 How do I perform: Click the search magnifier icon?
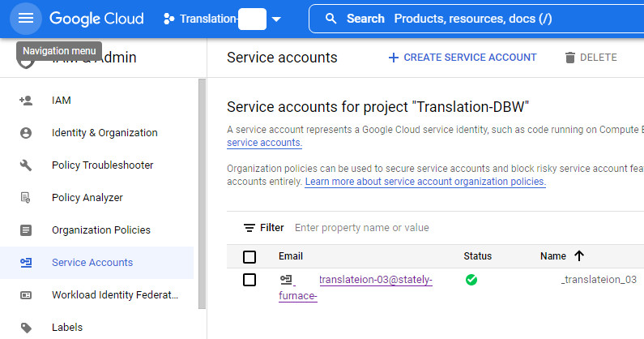(x=331, y=19)
